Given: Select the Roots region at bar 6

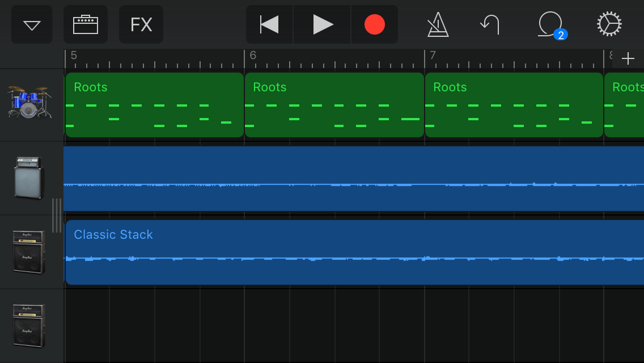Looking at the screenshot, I should (x=334, y=105).
